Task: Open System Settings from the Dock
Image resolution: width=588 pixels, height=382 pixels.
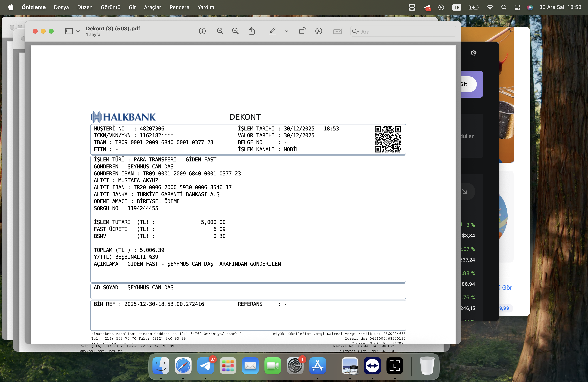Action: click(x=295, y=365)
